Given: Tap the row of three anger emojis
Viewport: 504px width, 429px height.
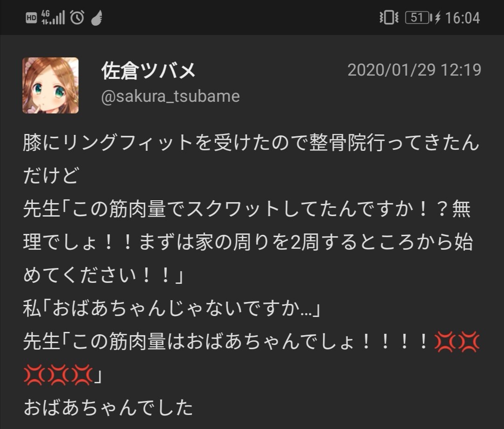Looking at the screenshot, I should (x=58, y=375).
